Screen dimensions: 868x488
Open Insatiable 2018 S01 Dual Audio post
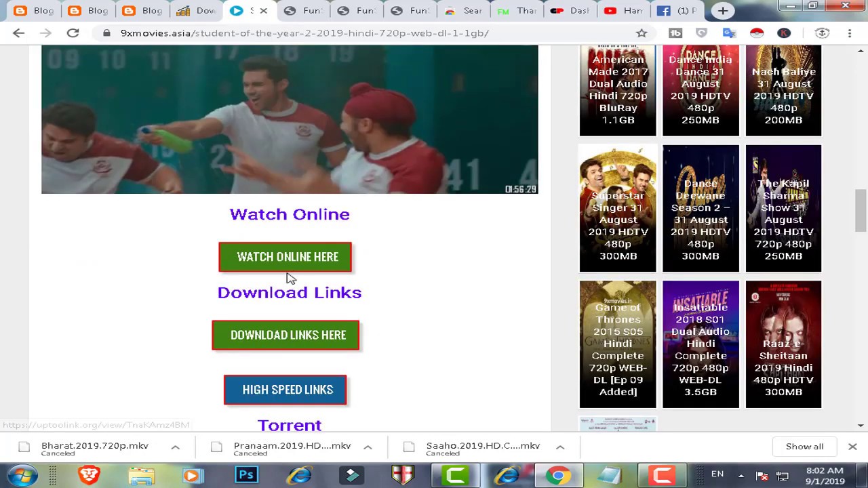pyautogui.click(x=701, y=344)
